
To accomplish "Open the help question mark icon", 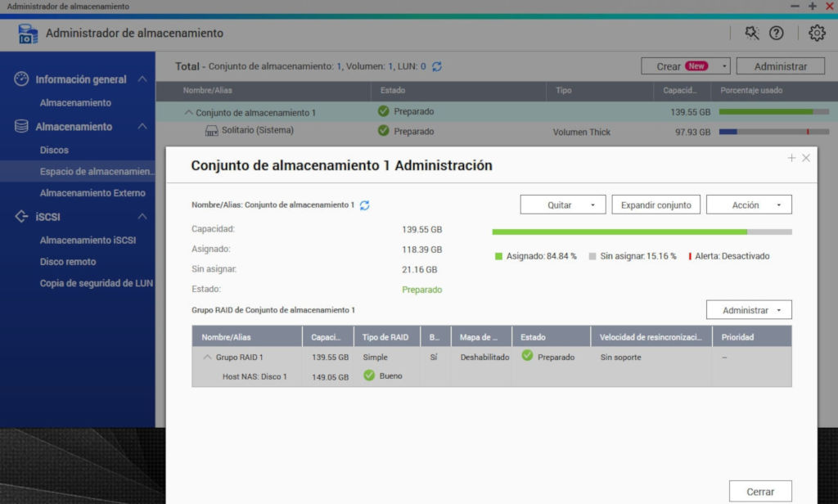I will [x=777, y=34].
